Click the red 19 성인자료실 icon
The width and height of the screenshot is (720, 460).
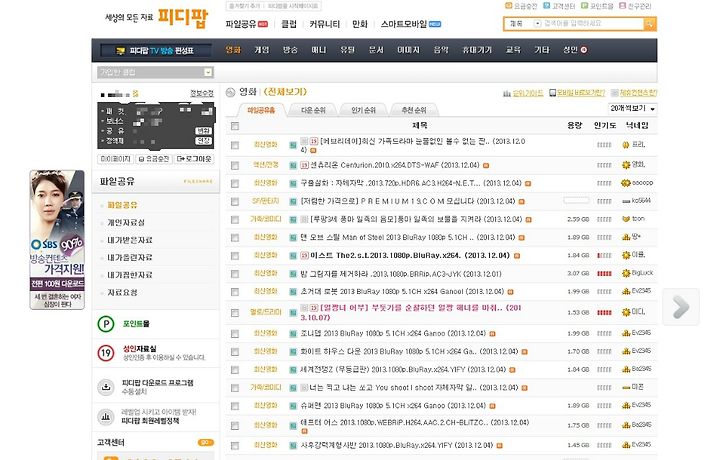point(106,353)
